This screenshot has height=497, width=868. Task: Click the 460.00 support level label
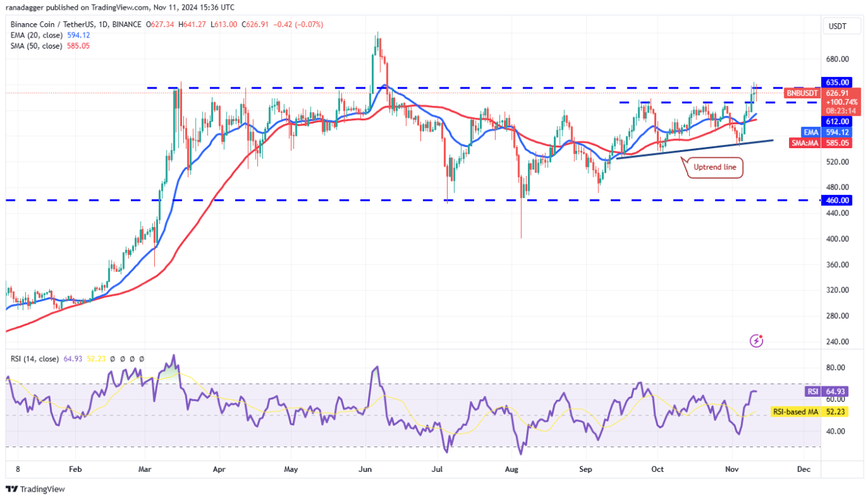coord(838,201)
